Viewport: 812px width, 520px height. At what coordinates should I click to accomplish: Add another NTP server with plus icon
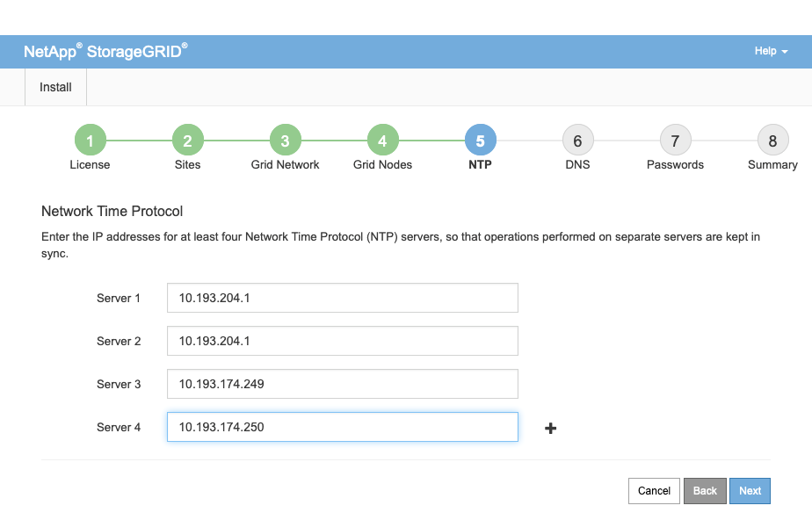[551, 429]
